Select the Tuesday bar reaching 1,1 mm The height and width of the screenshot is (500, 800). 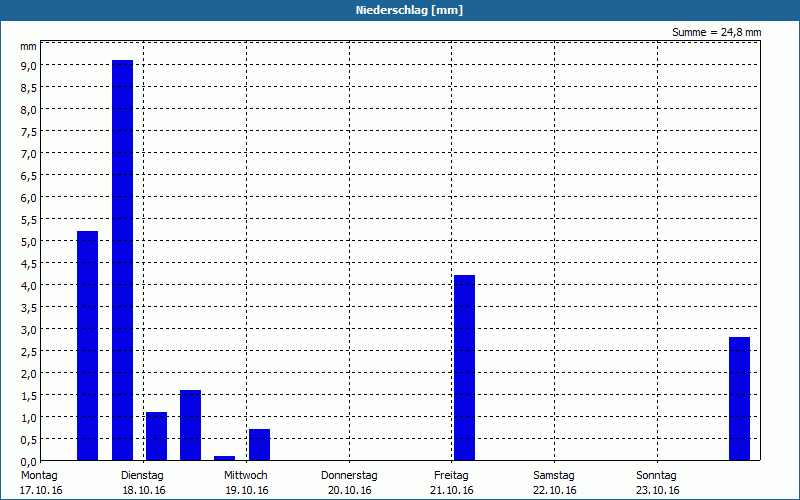click(157, 436)
